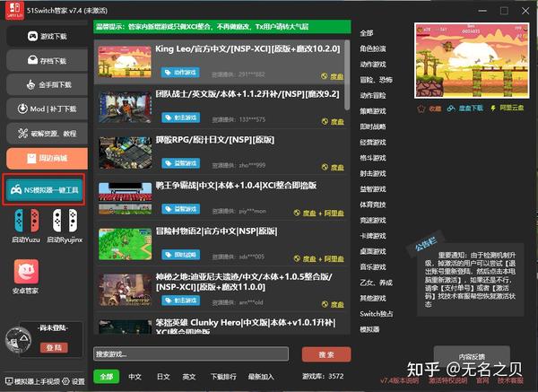This screenshot has width=538, height=392.
Task: Open 下载排行 tab
Action: pos(223,377)
